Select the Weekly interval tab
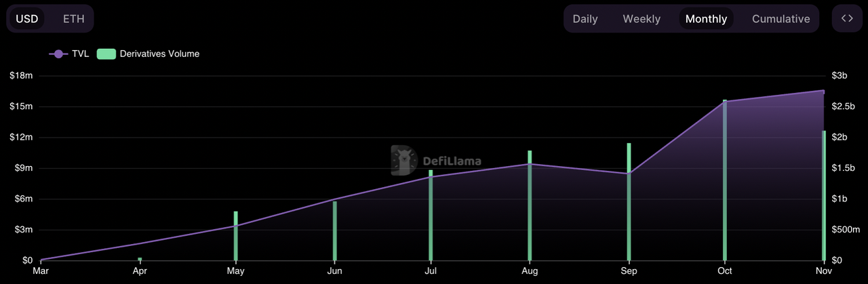The width and height of the screenshot is (868, 284). click(x=642, y=19)
